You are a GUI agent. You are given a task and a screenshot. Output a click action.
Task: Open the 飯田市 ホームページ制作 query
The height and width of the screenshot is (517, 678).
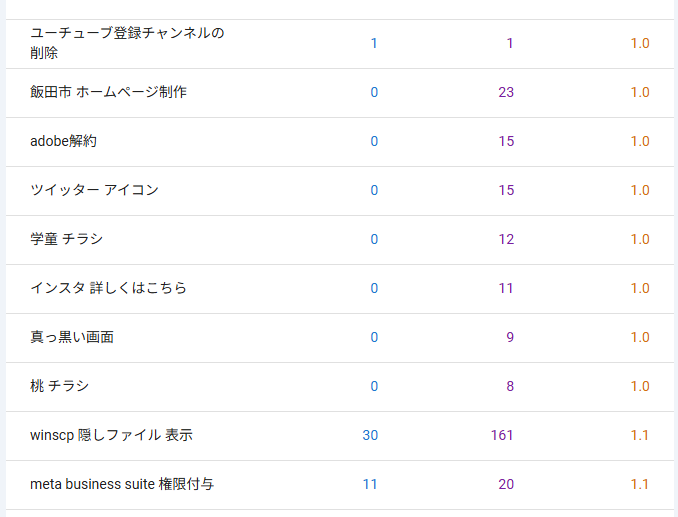click(x=108, y=92)
